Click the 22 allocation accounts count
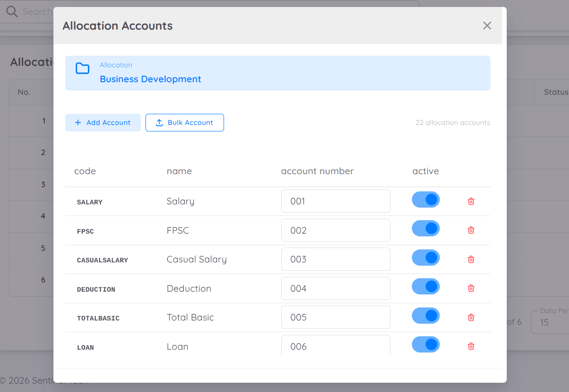Viewport: 569px width, 392px height. coord(453,123)
